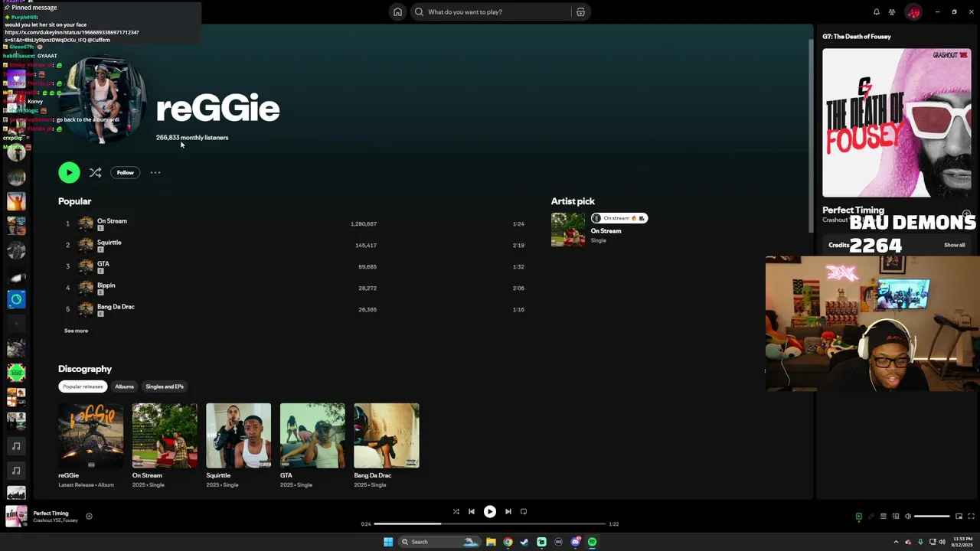The image size is (980, 551).
Task: Open the 2022 playlist in sidebar
Action: coord(16,373)
